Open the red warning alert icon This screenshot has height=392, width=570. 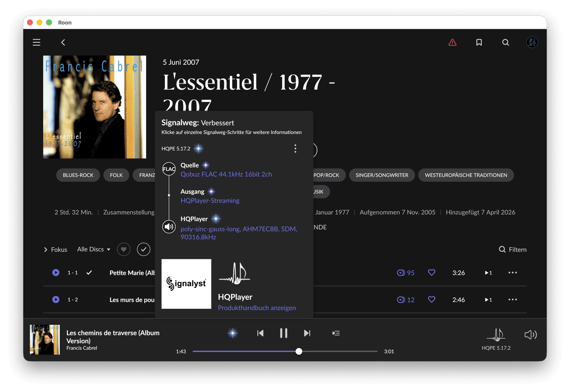452,42
